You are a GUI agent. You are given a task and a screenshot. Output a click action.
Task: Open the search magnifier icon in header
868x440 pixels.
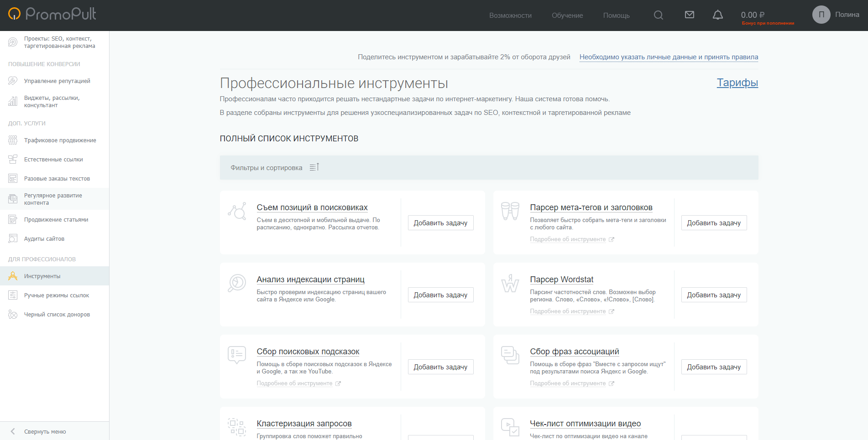[658, 15]
